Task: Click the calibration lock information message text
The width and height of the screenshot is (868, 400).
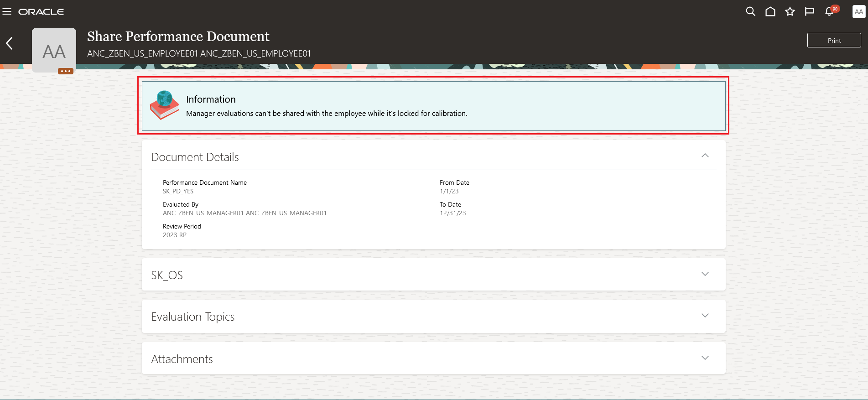Action: [x=327, y=113]
